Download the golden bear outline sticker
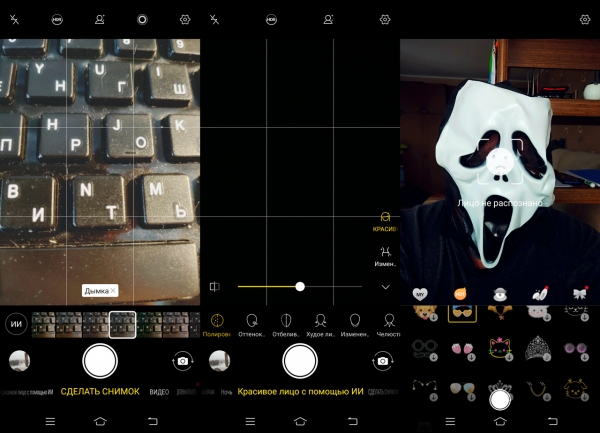 [x=576, y=390]
